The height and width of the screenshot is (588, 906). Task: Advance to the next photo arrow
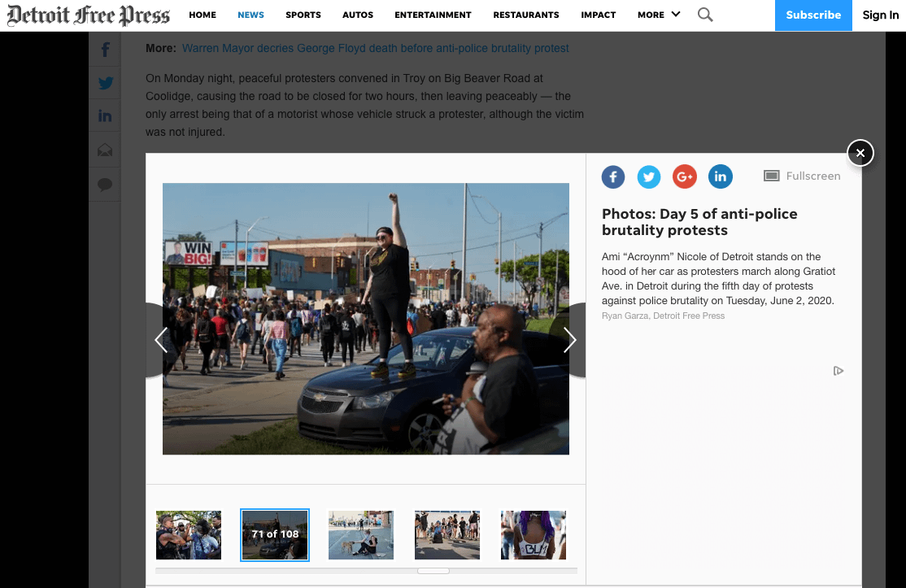coord(569,340)
